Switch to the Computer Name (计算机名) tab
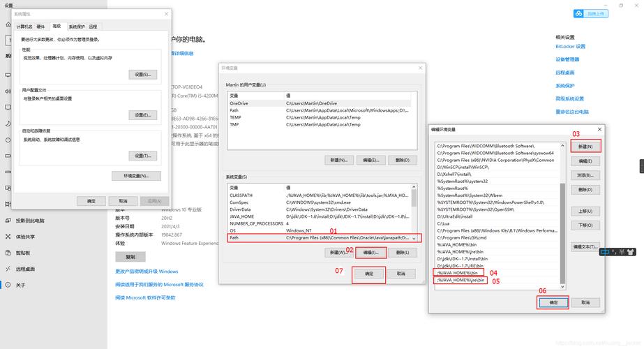644x349 pixels. (24, 27)
